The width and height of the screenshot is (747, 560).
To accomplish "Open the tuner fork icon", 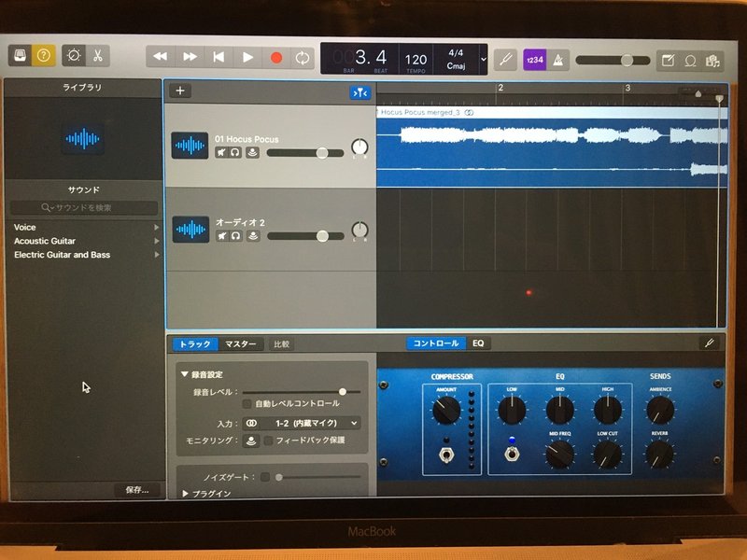I will coord(505,60).
